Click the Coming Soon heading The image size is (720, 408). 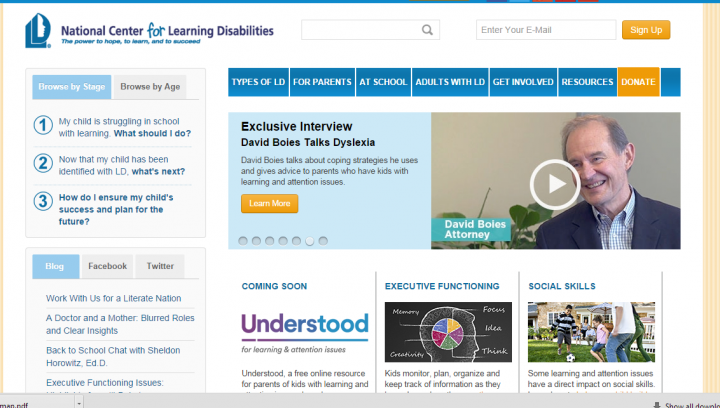(x=274, y=286)
